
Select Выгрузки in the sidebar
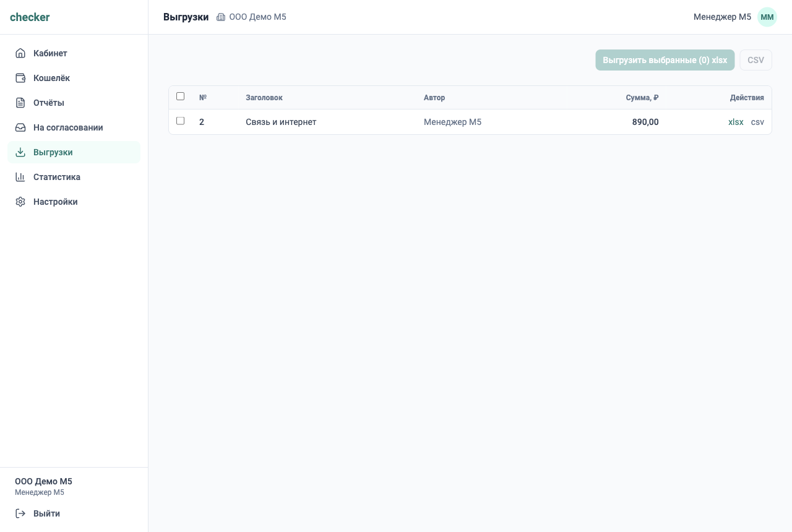click(74, 152)
